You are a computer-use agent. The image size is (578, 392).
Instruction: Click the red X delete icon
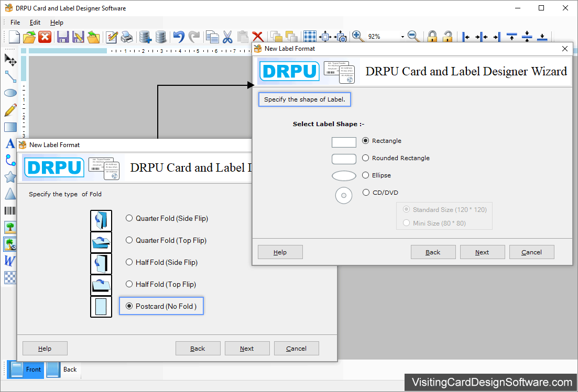click(x=258, y=37)
